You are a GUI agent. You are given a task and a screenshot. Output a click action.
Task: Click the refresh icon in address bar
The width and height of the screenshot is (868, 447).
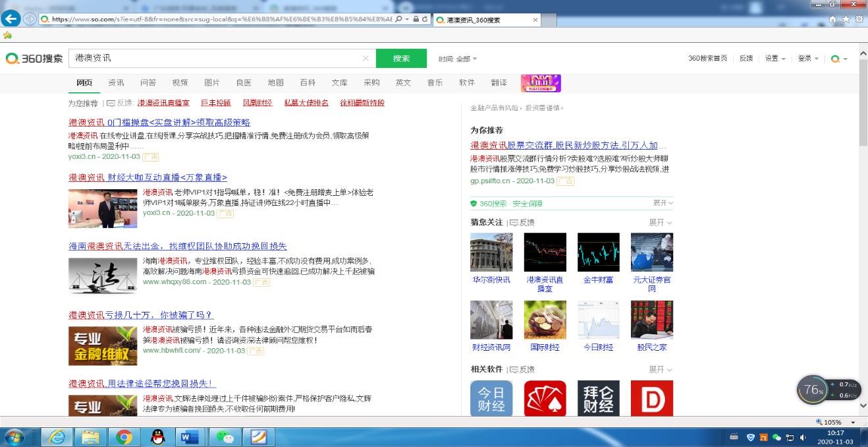point(425,20)
